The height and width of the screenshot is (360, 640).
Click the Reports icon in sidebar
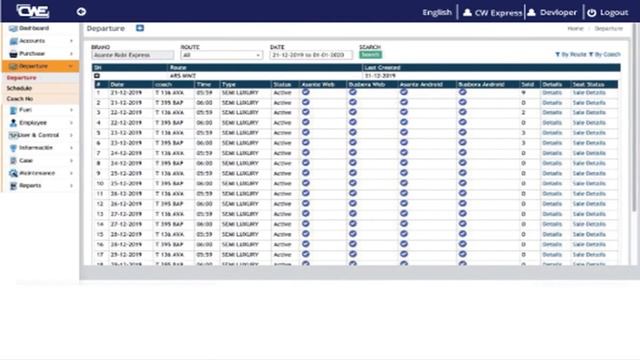13,186
